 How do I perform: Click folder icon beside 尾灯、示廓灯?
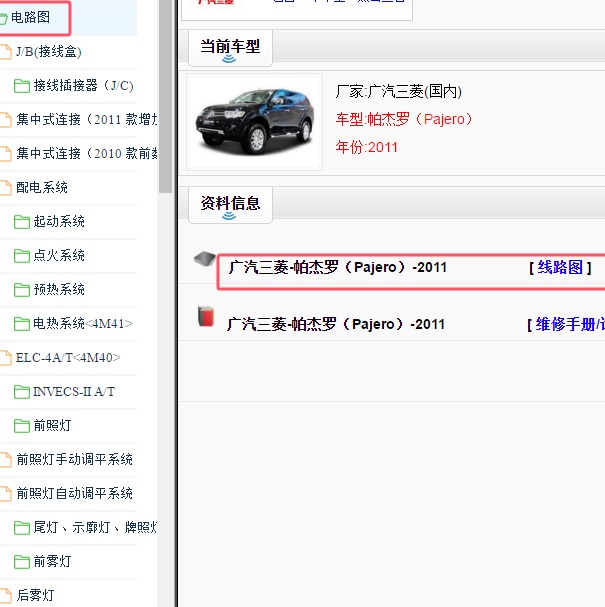[22, 528]
